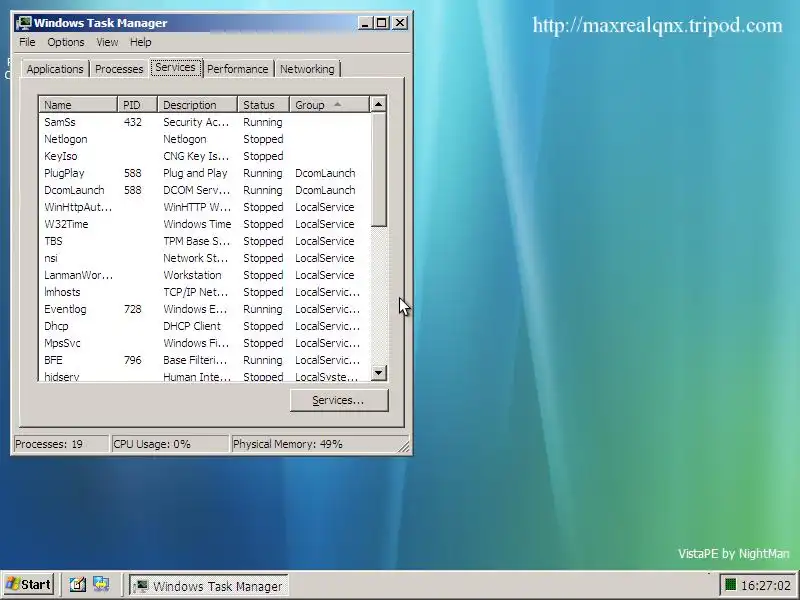Screen dimensions: 800x600
Task: Click the scrollbar down arrow
Action: pyautogui.click(x=379, y=372)
